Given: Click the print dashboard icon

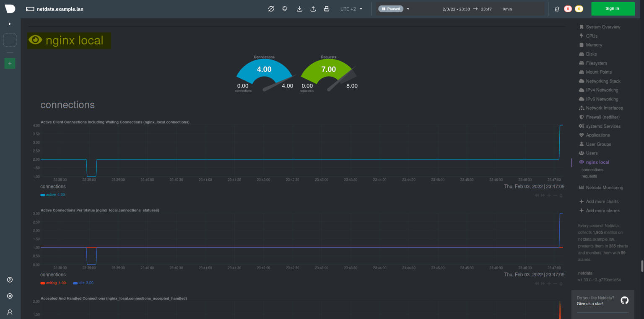Looking at the screenshot, I should pos(327,8).
